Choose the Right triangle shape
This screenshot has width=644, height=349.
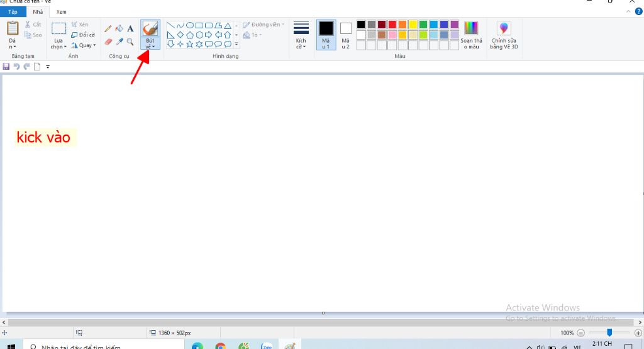(x=170, y=35)
